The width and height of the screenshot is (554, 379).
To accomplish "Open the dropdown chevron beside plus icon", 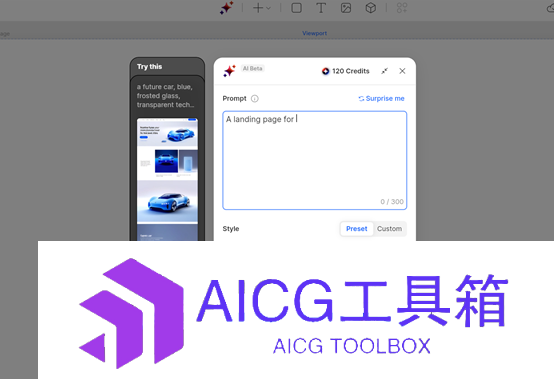I will click(269, 8).
